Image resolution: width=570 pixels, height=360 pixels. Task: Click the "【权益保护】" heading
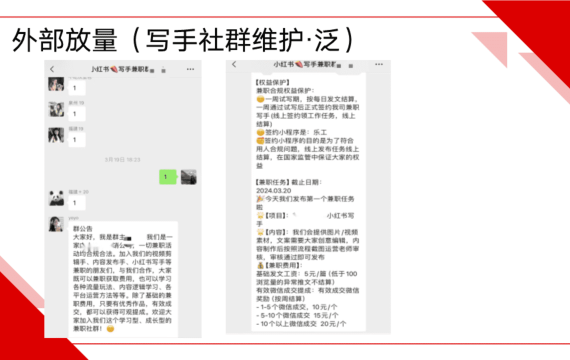(x=273, y=83)
